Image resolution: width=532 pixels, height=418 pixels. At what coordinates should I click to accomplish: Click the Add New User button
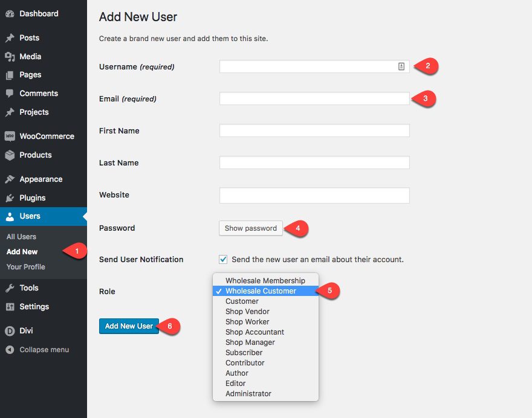[x=129, y=326]
